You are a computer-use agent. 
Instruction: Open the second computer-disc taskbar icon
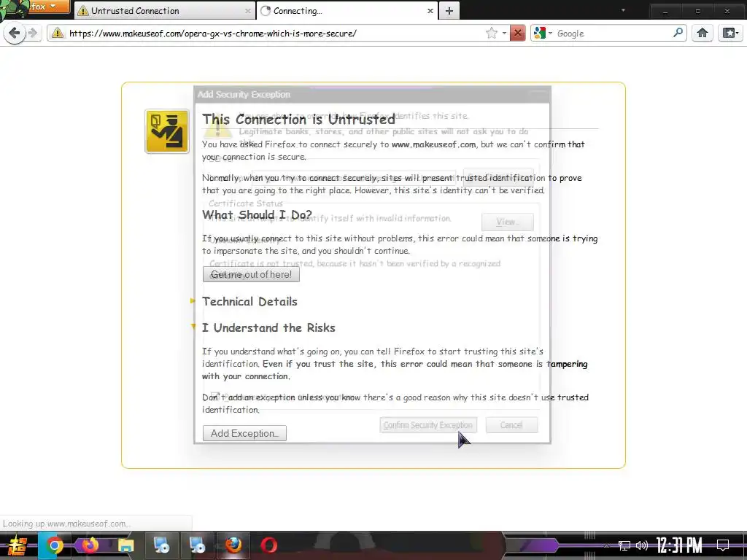[x=197, y=545]
